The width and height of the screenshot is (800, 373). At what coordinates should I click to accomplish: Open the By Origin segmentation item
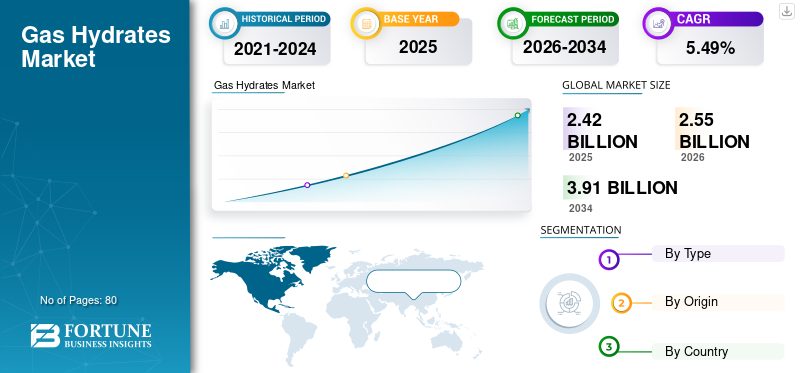718,302
